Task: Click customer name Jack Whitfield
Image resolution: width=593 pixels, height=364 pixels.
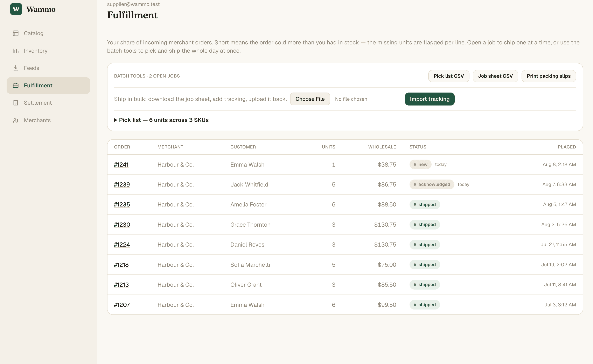Action: pyautogui.click(x=249, y=185)
